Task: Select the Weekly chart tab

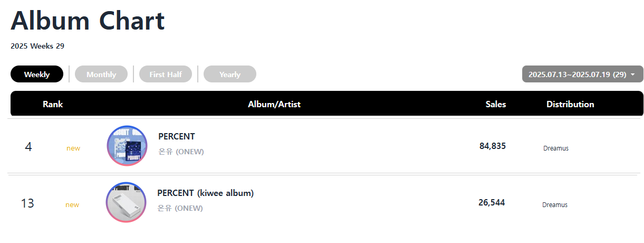Action: click(37, 74)
